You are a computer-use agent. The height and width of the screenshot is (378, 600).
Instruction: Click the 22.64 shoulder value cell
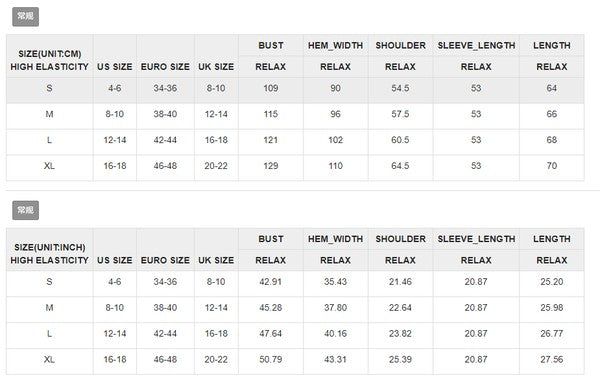pyautogui.click(x=400, y=310)
